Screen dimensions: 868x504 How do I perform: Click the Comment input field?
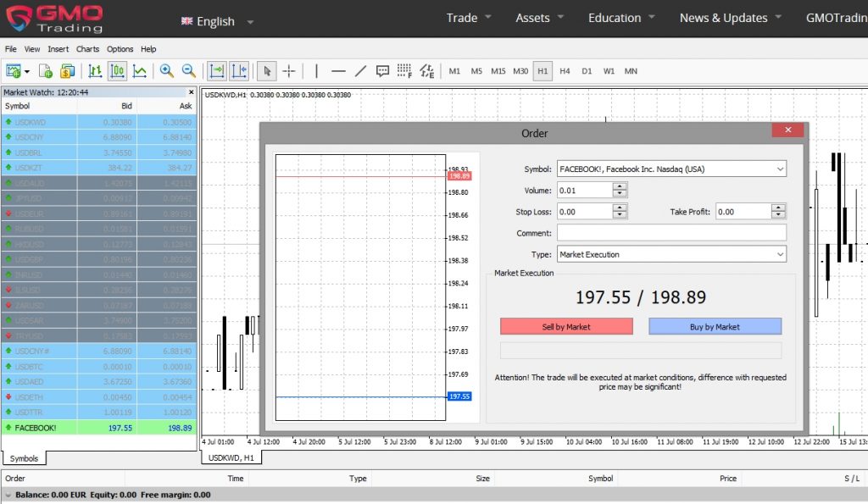(671, 233)
